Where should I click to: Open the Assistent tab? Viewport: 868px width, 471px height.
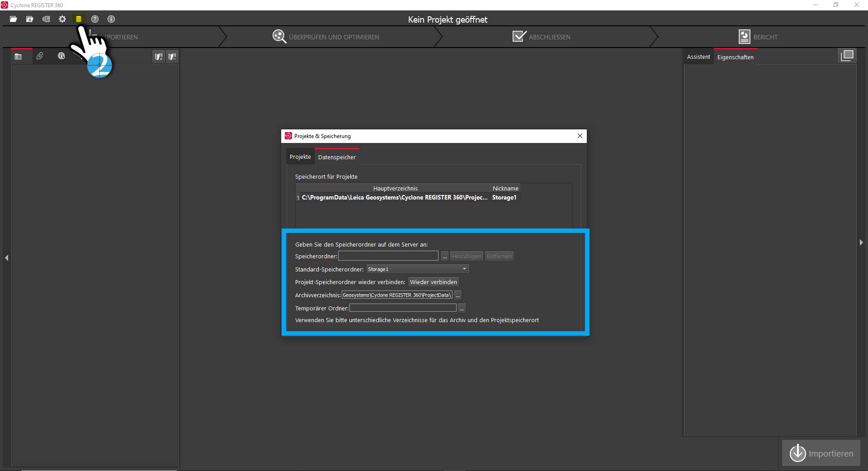[698, 57]
